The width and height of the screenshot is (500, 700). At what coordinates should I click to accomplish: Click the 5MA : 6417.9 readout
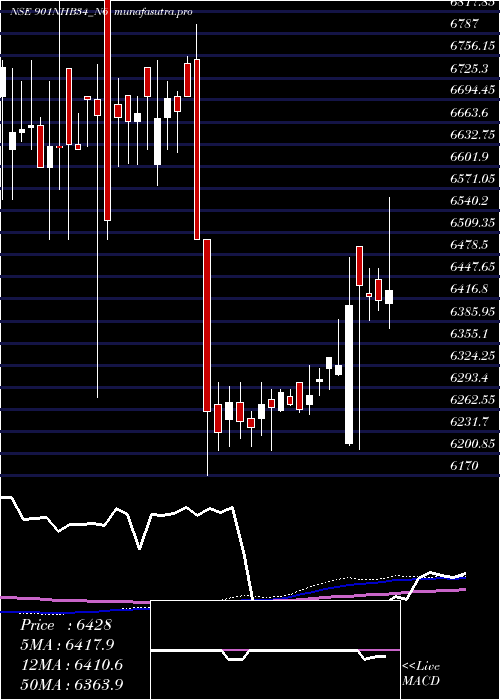tap(67, 645)
